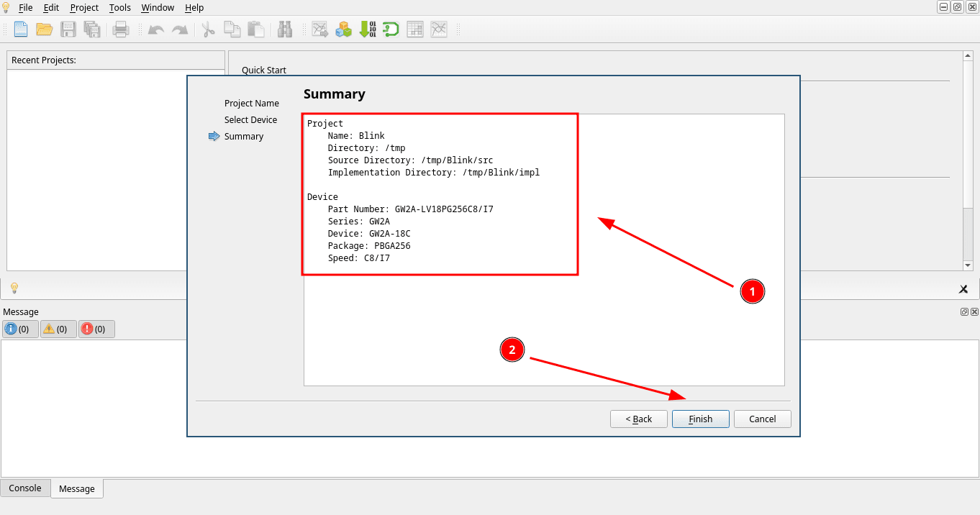Cancel the new project wizard
The image size is (980, 515).
click(763, 419)
